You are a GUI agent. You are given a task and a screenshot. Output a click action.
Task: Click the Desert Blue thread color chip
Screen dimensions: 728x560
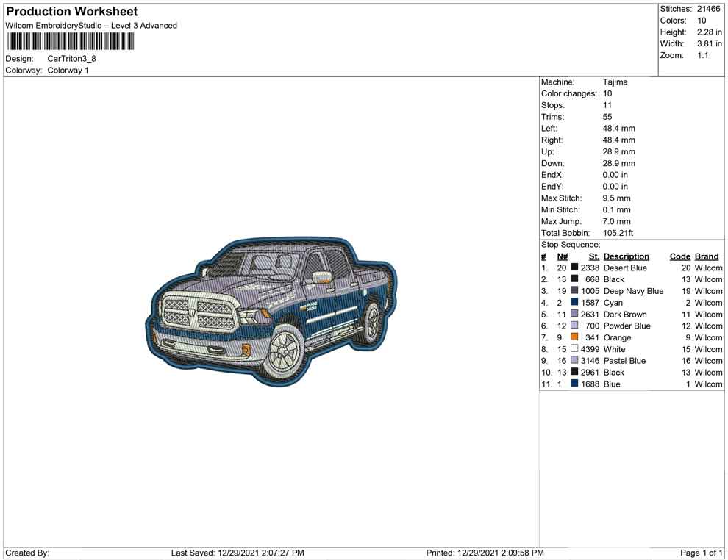(x=574, y=268)
